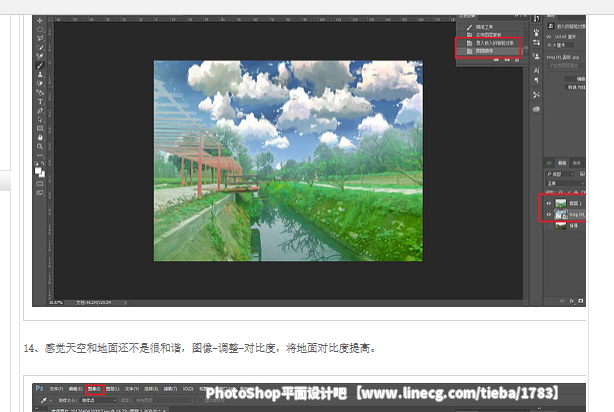Open the 文件(F) menu
The image size is (614, 412).
pyautogui.click(x=56, y=389)
